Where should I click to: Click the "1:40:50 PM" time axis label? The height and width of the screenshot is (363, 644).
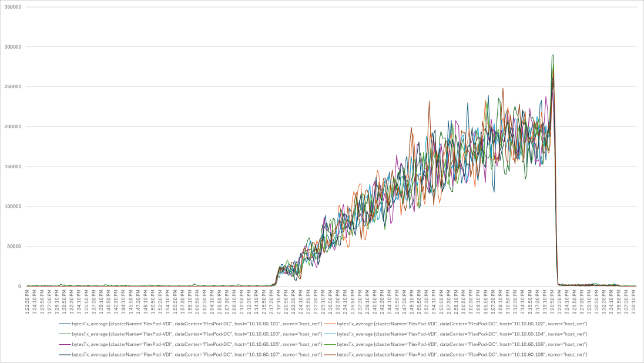[109, 302]
